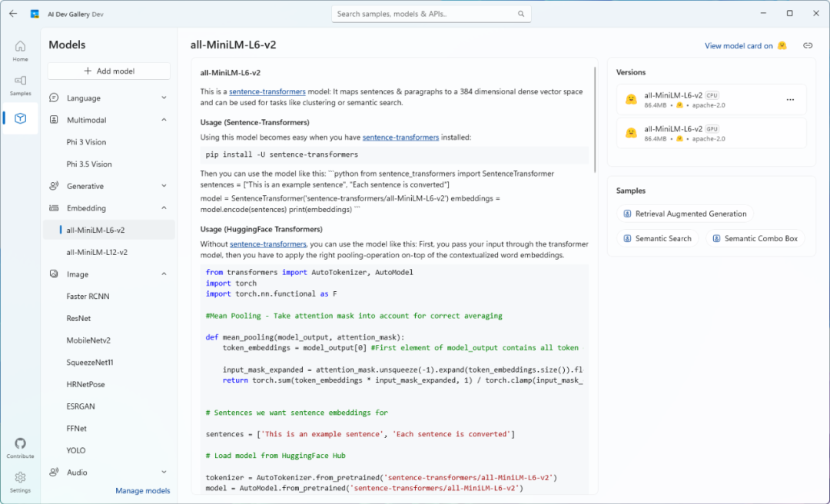
Task: Open the Samples section icon
Action: (x=20, y=85)
